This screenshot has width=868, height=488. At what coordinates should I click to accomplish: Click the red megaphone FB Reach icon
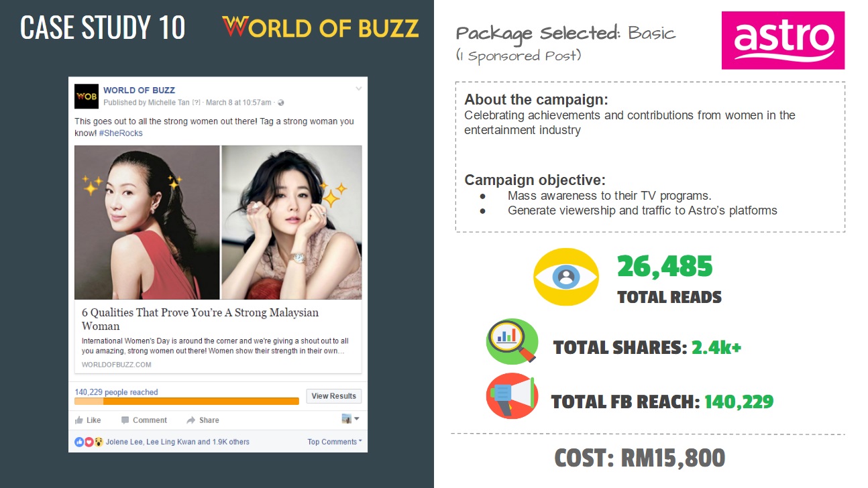click(x=512, y=396)
